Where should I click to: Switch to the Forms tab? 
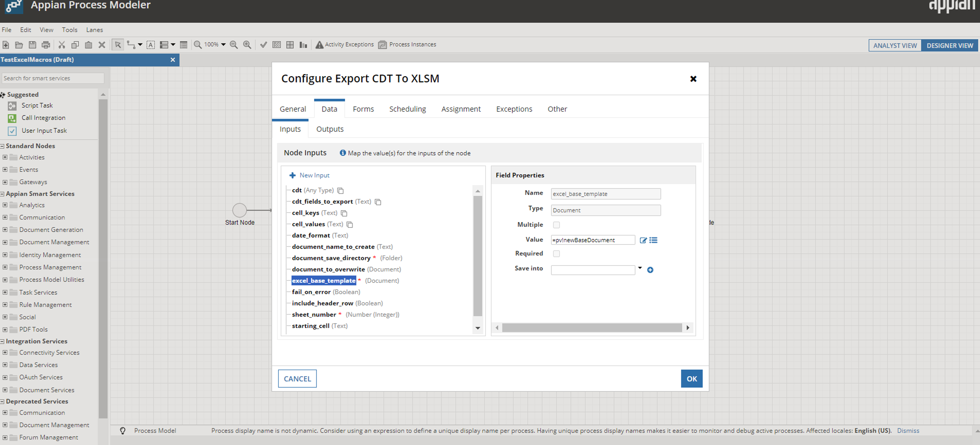tap(363, 109)
